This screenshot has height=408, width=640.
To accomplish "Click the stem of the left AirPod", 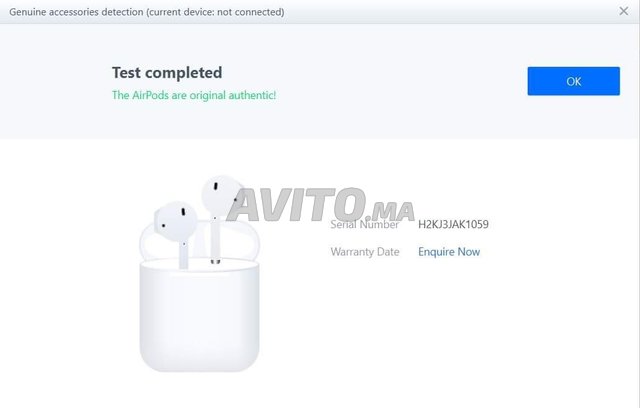I will [184, 255].
